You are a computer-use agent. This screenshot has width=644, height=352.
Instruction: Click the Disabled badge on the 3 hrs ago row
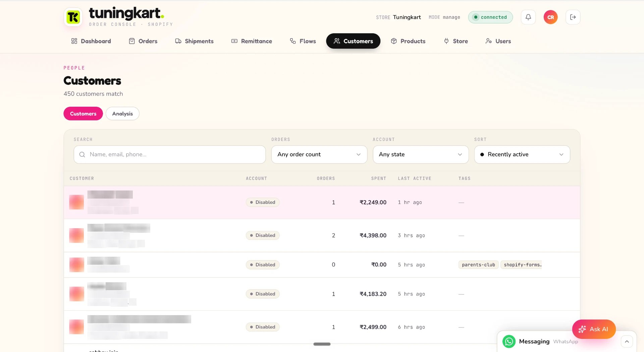pyautogui.click(x=263, y=236)
